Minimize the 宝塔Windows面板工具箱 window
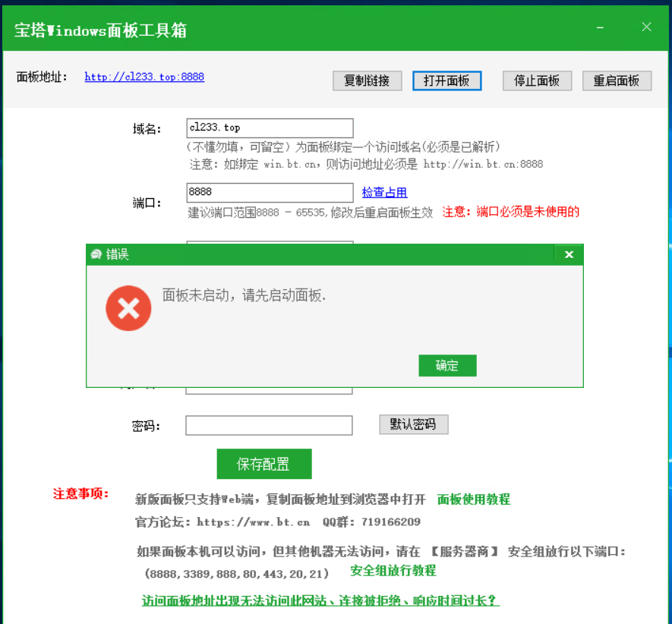The image size is (672, 624). [x=600, y=27]
